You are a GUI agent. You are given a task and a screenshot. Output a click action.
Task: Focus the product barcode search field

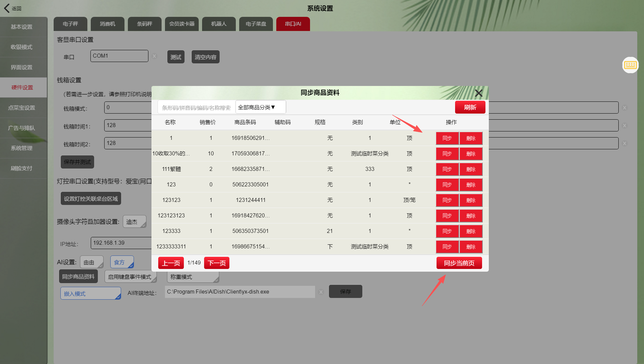(x=196, y=108)
